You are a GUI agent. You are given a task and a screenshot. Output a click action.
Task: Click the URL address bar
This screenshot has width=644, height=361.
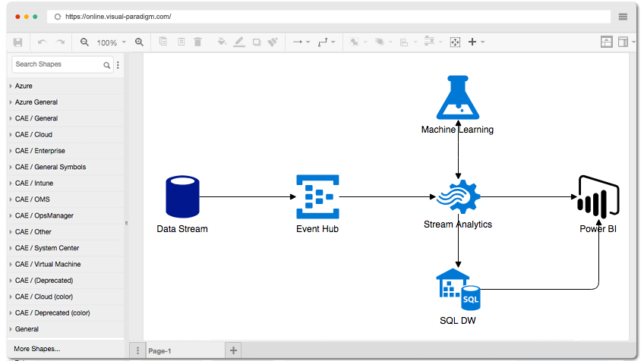(329, 17)
